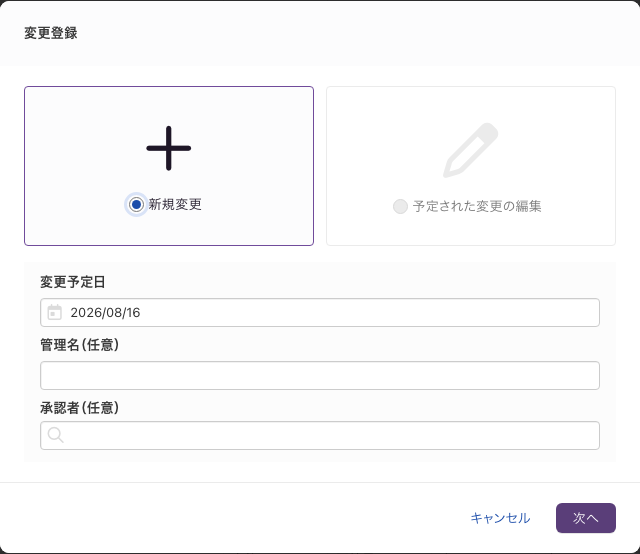Click the 変更登録 dialog title
Image resolution: width=640 pixels, height=554 pixels.
click(x=51, y=33)
